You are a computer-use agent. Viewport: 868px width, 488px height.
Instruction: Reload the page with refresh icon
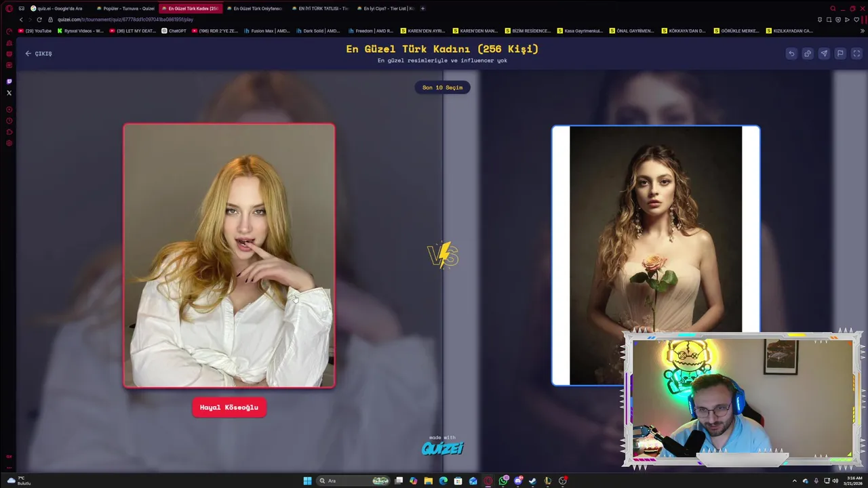point(39,20)
